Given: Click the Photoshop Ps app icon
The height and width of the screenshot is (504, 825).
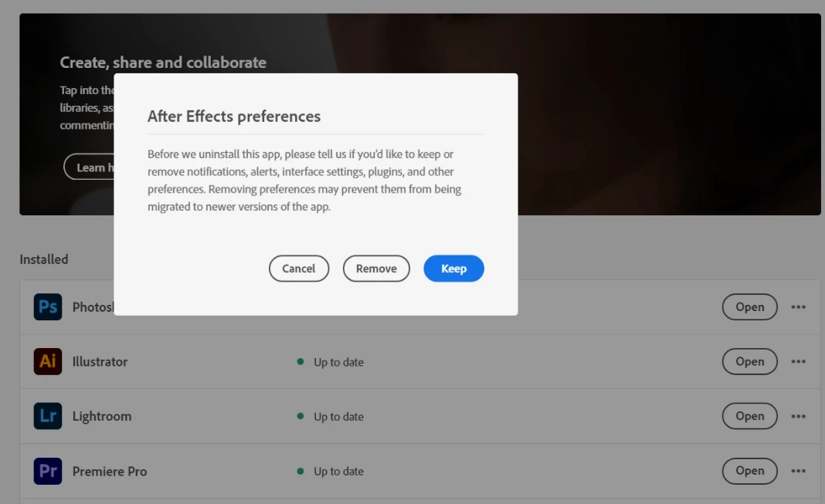Looking at the screenshot, I should (48, 307).
